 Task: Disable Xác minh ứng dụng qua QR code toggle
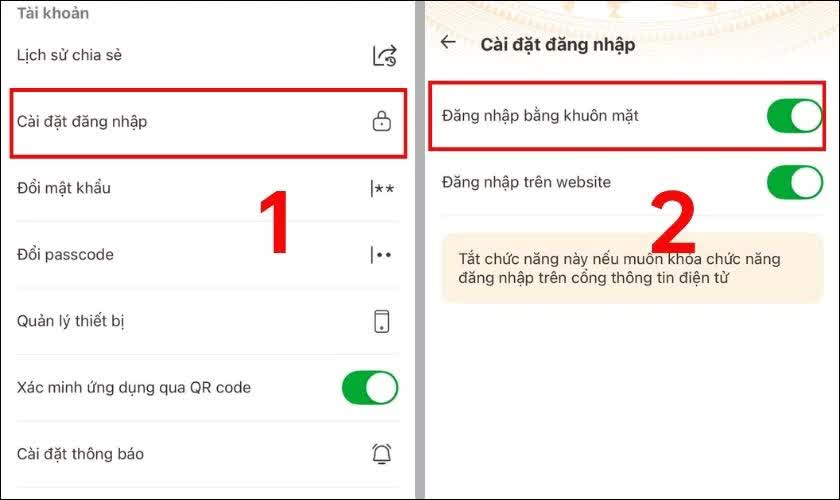click(x=370, y=387)
